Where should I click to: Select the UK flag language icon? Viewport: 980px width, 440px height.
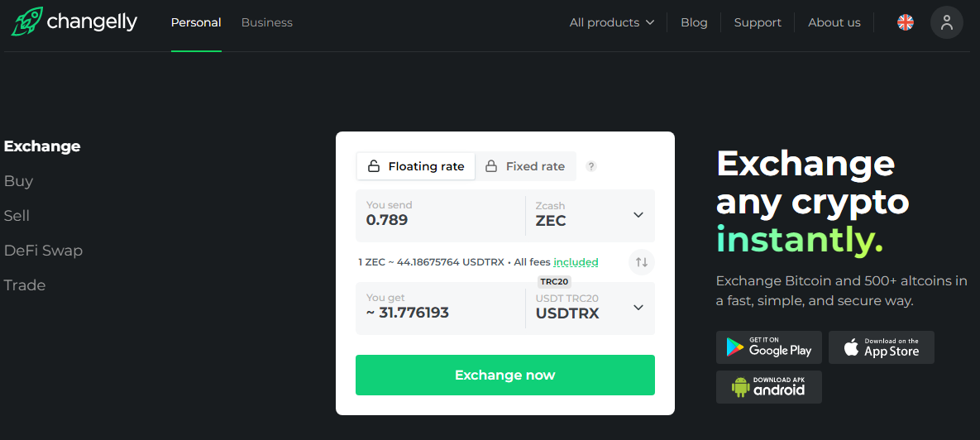tap(905, 22)
